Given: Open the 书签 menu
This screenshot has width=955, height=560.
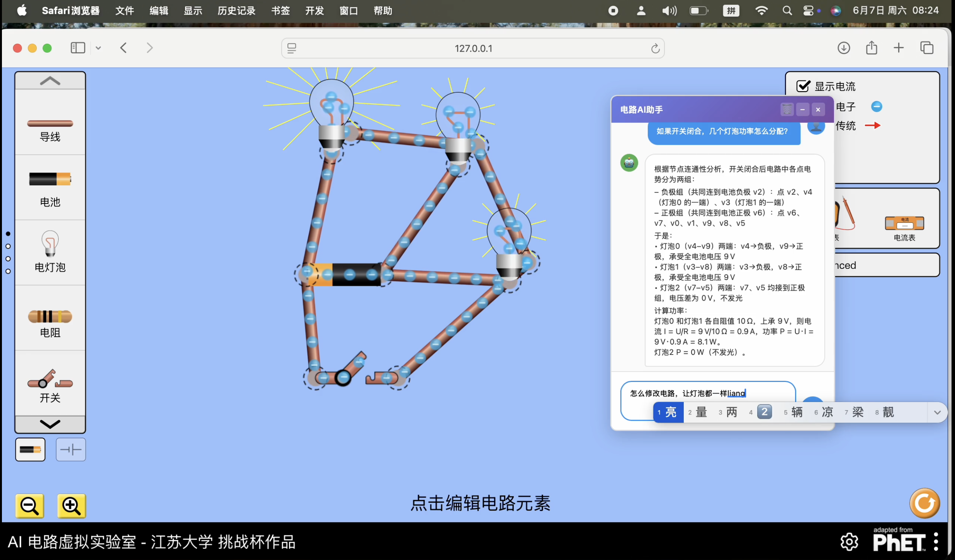Looking at the screenshot, I should pyautogui.click(x=280, y=10).
